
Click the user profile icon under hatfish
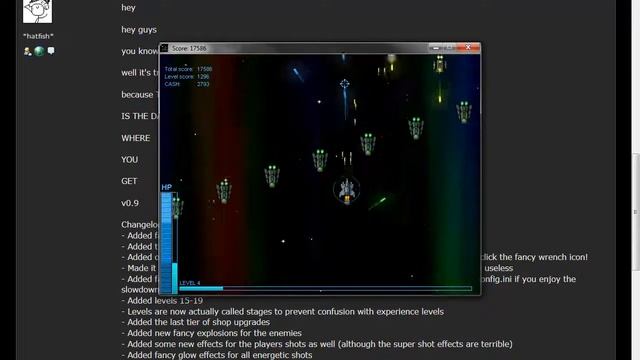(x=27, y=51)
